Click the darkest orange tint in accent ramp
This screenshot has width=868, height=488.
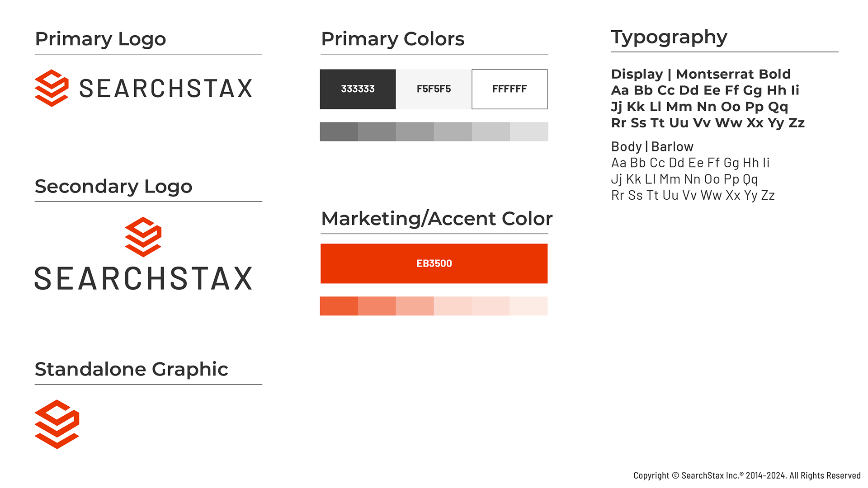pos(339,306)
